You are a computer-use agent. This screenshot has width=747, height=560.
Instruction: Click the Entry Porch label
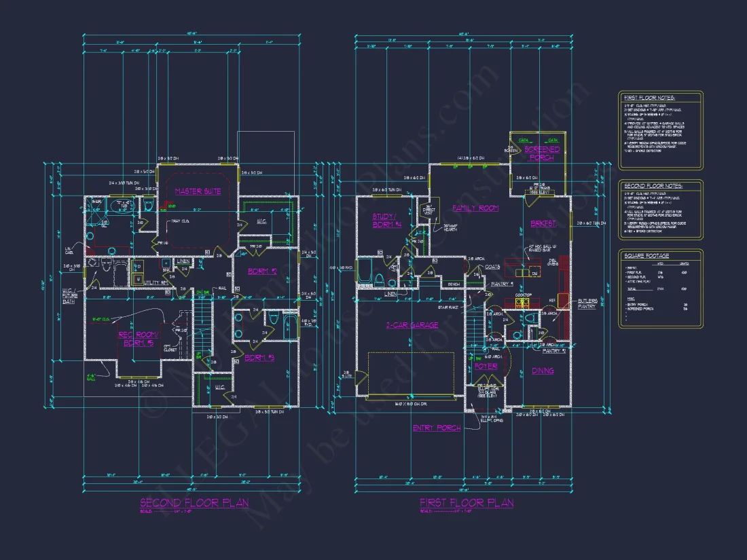[x=437, y=428]
